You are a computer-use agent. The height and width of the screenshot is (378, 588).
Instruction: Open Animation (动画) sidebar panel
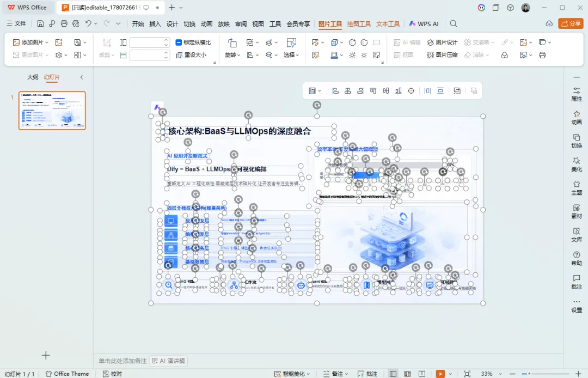[x=577, y=118]
